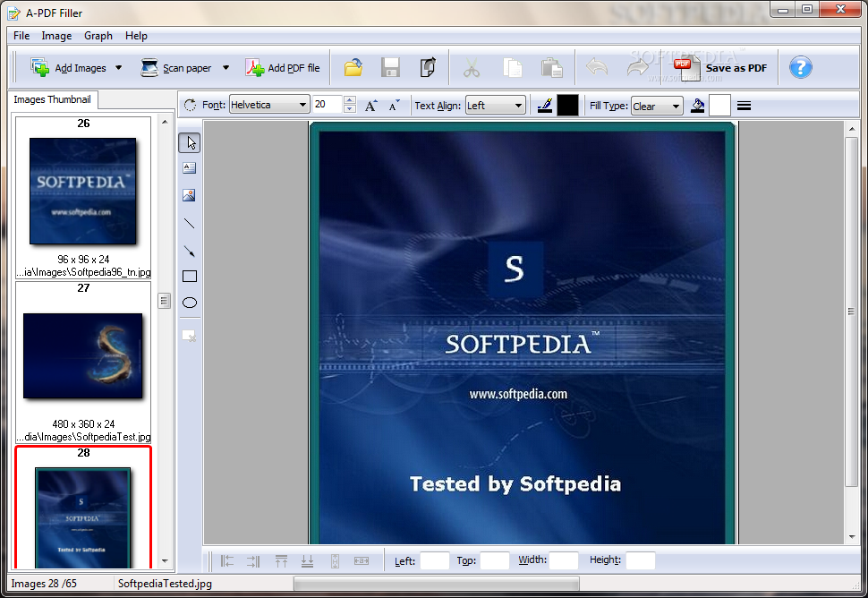Select the rectangle tool
The width and height of the screenshot is (868, 598).
pos(190,276)
